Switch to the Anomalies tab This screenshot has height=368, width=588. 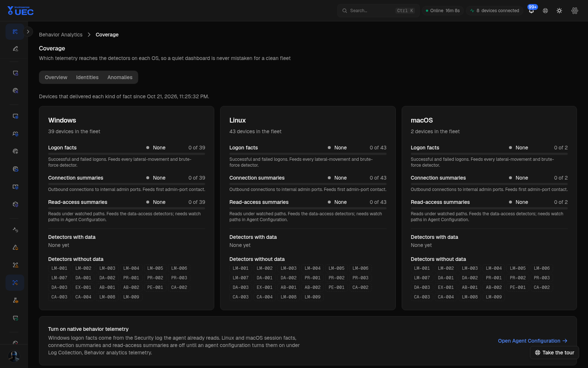point(120,77)
